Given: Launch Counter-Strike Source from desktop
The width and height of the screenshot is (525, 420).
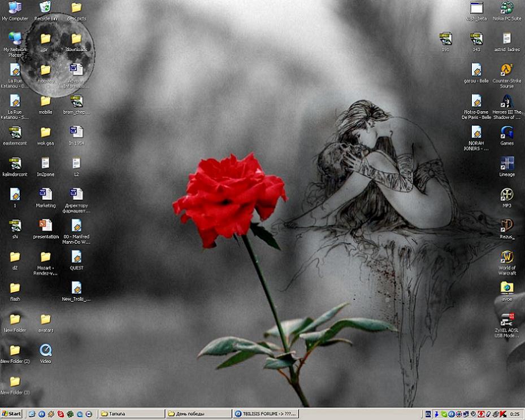Looking at the screenshot, I should point(506,70).
